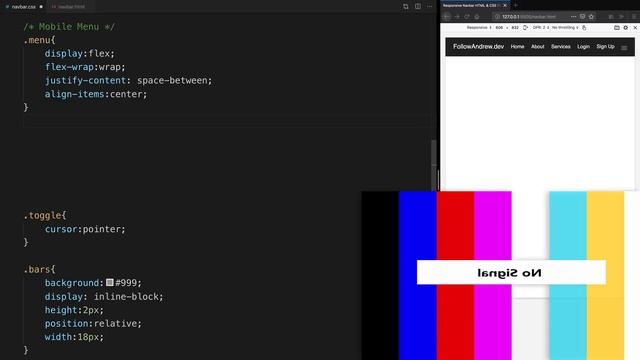This screenshot has height=360, width=640.
Task: Close responsive design mode
Action: (x=635, y=28)
